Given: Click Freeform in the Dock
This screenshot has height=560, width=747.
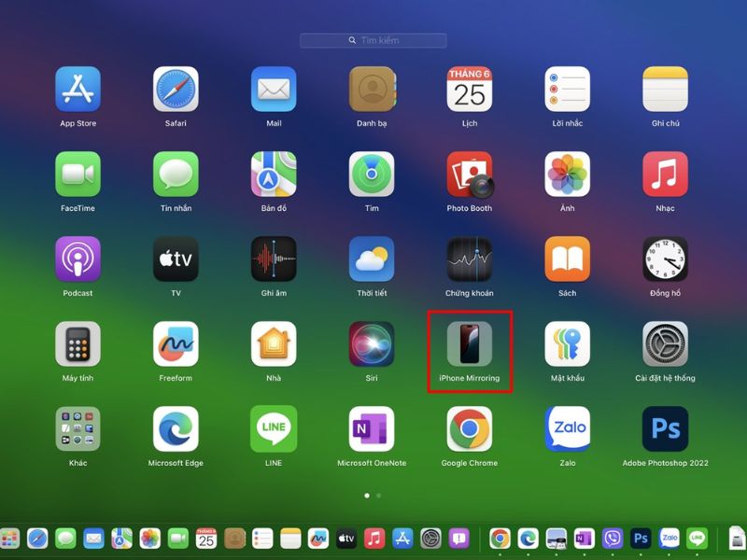Looking at the screenshot, I should tap(318, 539).
